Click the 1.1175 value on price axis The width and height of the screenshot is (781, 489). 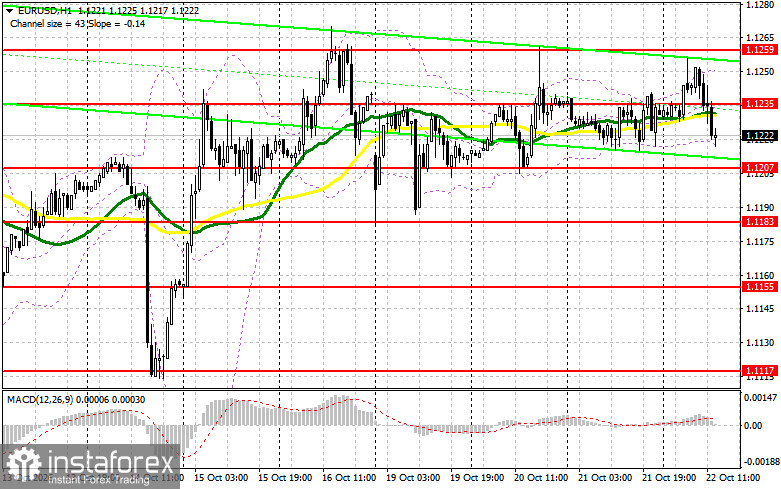pyautogui.click(x=760, y=242)
